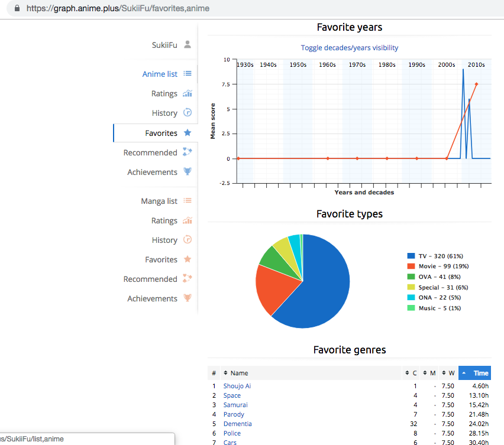Click the Anime list icon
The width and height of the screenshot is (504, 445).
(188, 74)
